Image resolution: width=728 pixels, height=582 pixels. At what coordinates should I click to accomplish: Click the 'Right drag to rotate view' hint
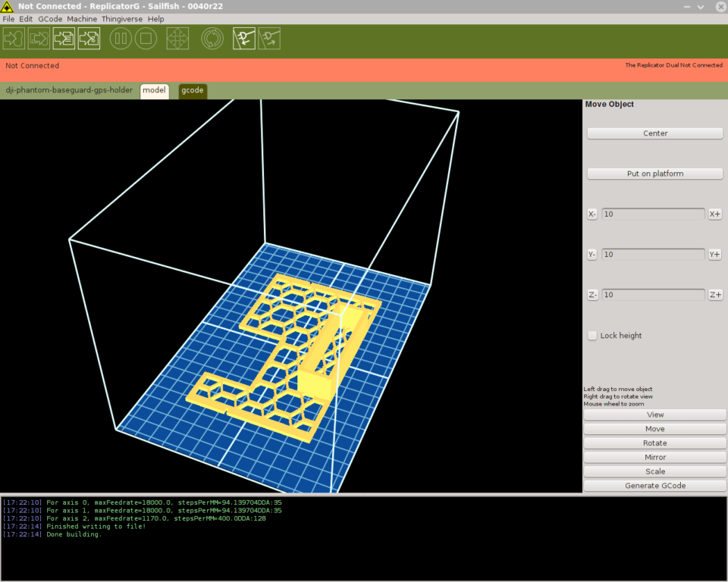tap(617, 396)
